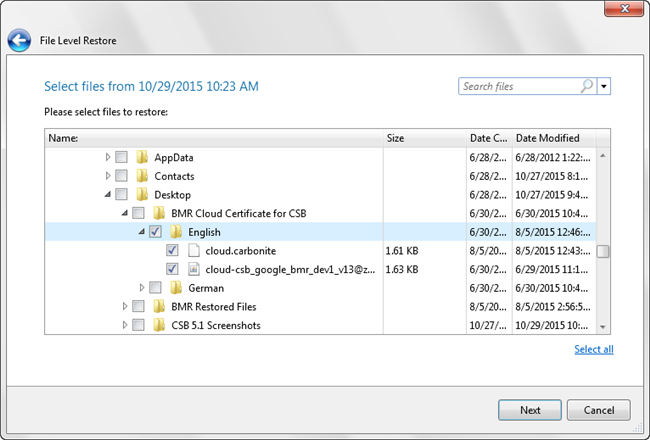
Task: Collapse the Desktop folder tree node
Action: coord(108,195)
